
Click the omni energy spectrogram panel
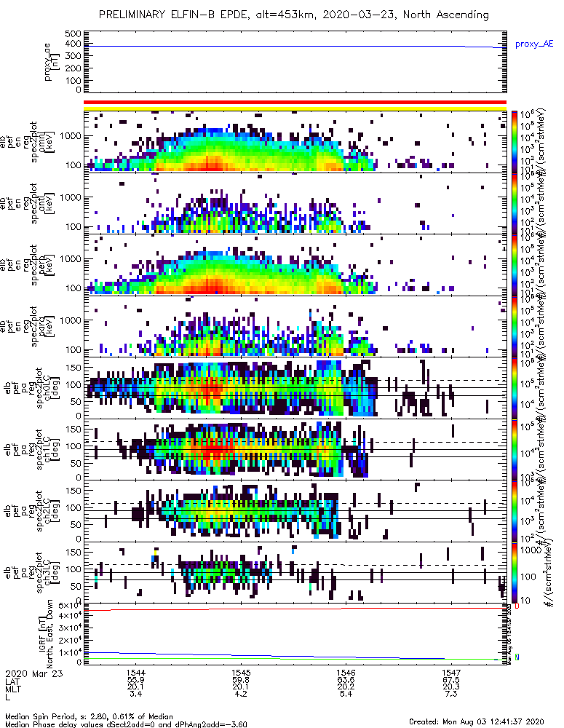point(295,142)
